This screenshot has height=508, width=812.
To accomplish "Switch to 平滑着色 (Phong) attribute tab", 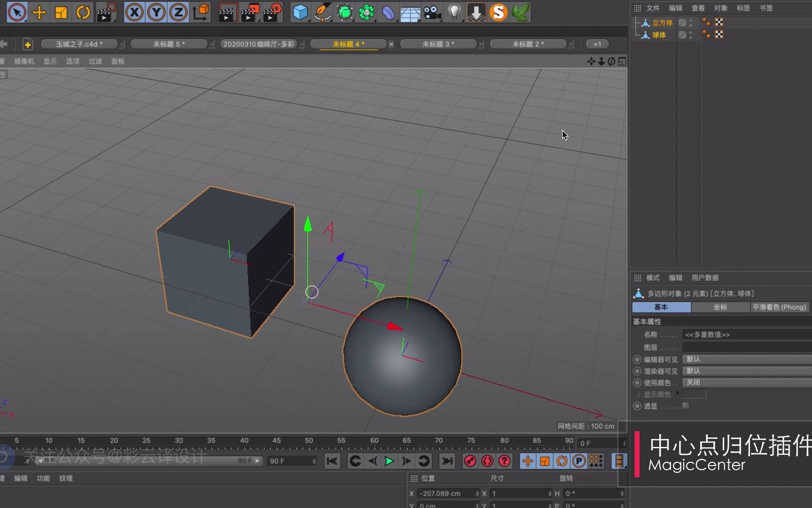I will point(780,307).
